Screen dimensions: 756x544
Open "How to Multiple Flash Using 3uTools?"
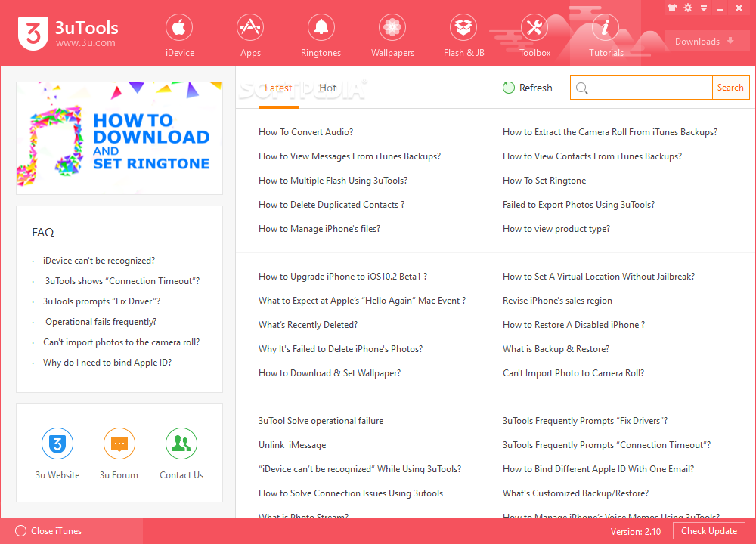pyautogui.click(x=333, y=181)
